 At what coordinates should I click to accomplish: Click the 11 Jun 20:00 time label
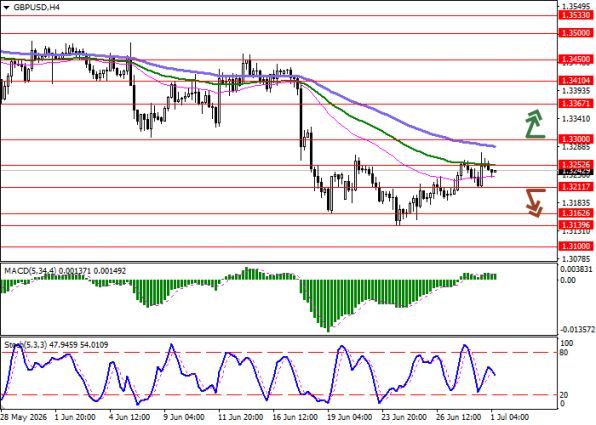[x=241, y=417]
